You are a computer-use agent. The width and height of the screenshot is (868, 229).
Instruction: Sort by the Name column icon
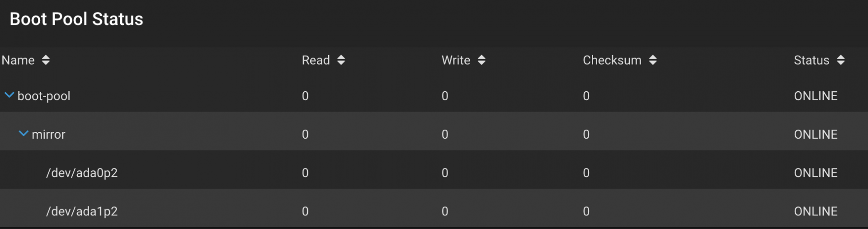pyautogui.click(x=46, y=60)
